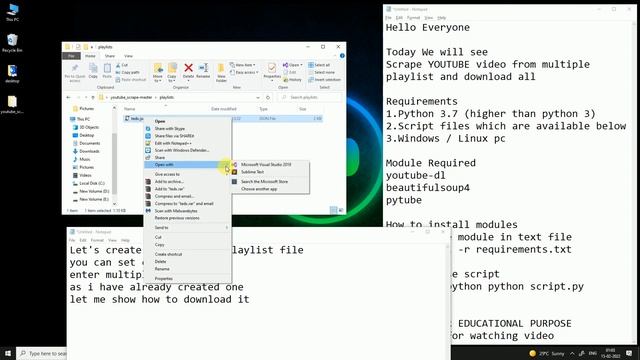Click youtube_scrape-master in the address breadcrumb
This screenshot has height=360, width=640.
131,98
